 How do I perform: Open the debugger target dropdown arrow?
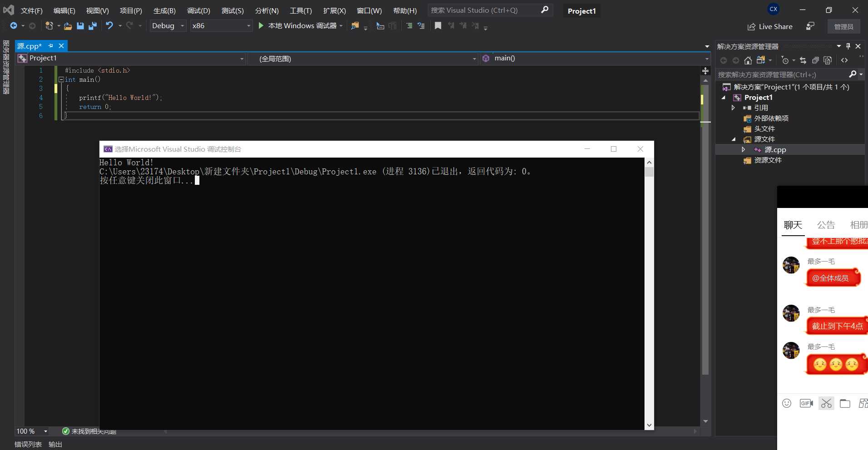click(x=341, y=26)
